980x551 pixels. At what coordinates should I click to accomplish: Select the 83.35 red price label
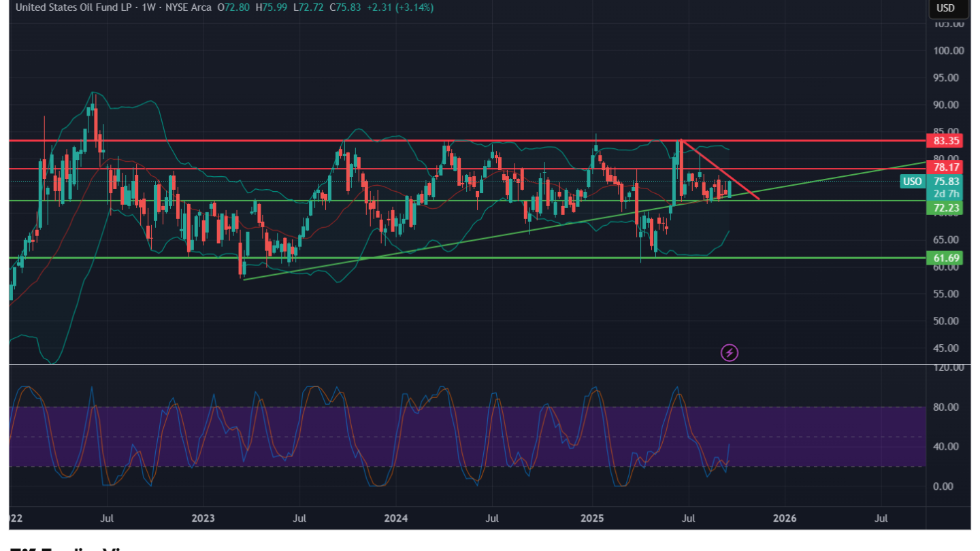[x=947, y=141]
